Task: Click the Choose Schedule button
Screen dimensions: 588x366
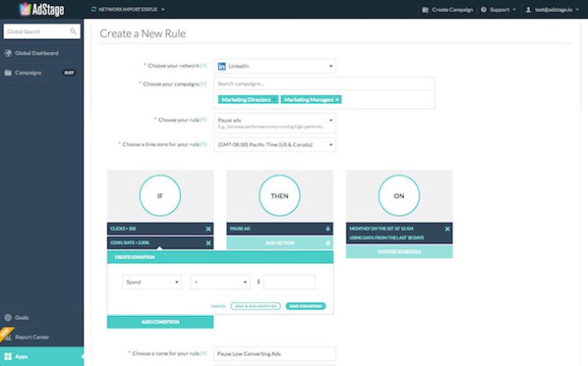Action: pos(399,252)
